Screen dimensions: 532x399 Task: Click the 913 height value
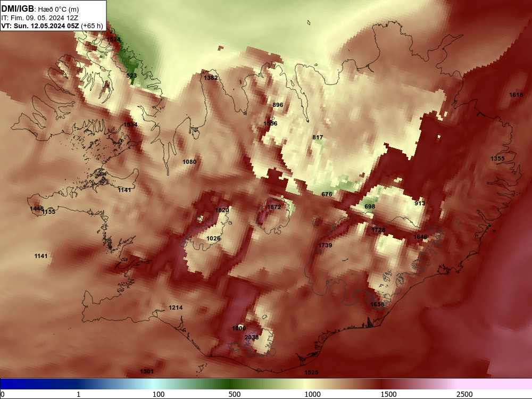(420, 203)
